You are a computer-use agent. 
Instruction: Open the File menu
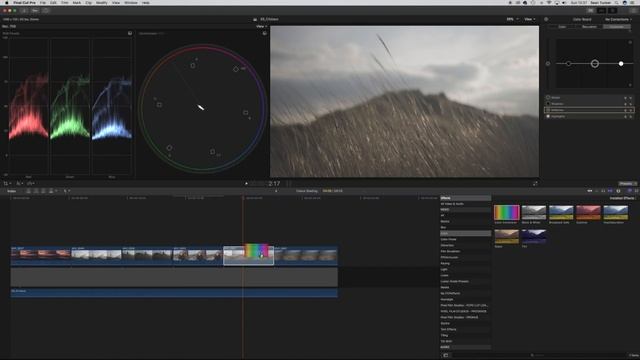point(42,2)
